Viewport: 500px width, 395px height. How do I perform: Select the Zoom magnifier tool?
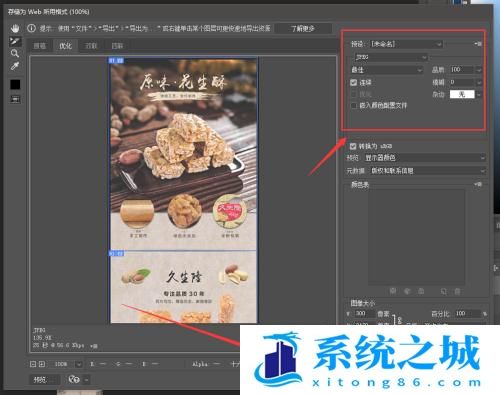[x=15, y=53]
